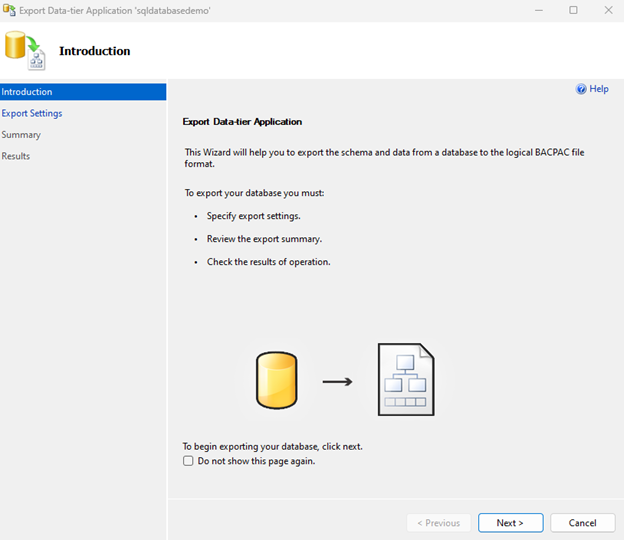Click the BACPAC file diagram illustration
Image resolution: width=624 pixels, height=540 pixels.
click(405, 379)
